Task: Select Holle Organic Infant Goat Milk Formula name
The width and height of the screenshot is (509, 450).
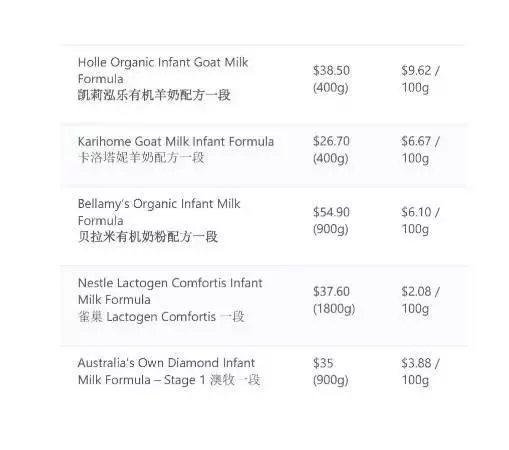Action: 163,70
